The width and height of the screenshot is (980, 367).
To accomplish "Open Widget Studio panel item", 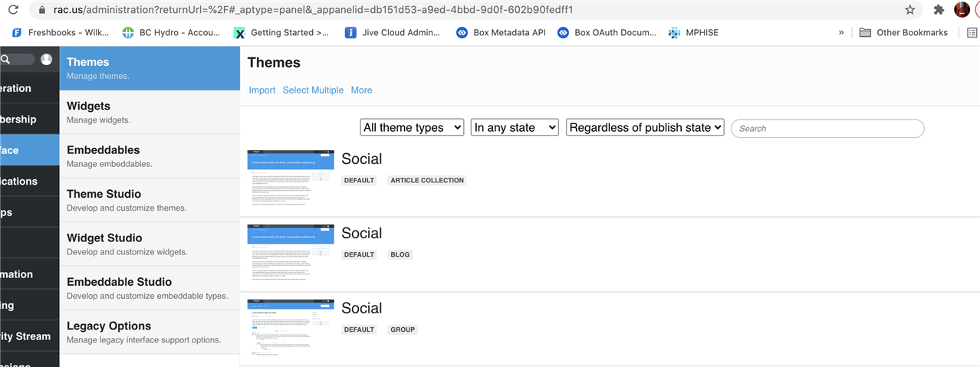I will point(150,244).
